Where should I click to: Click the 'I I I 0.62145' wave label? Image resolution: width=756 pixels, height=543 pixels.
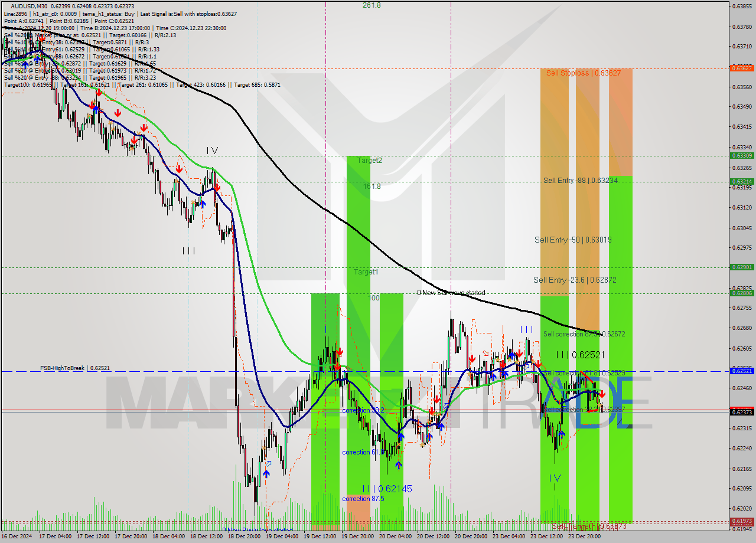click(387, 489)
